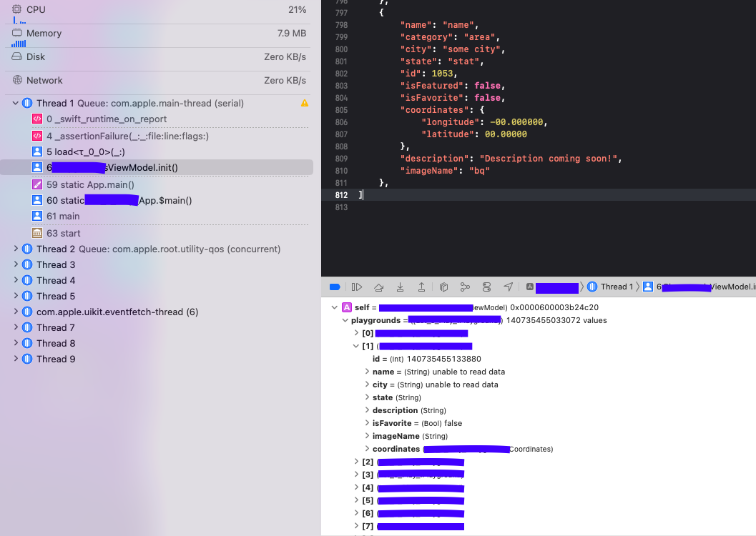Image resolution: width=756 pixels, height=536 pixels.
Task: Select the Step Out icon
Action: point(421,286)
